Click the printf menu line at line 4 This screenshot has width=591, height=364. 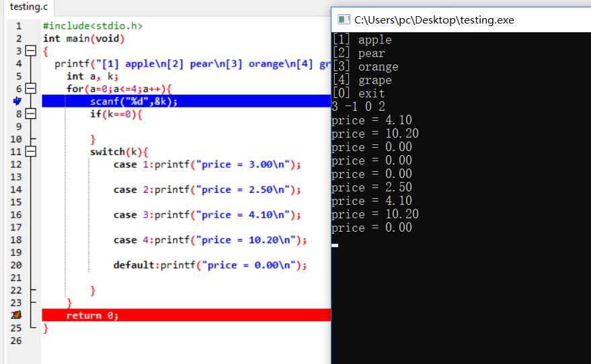coord(192,64)
